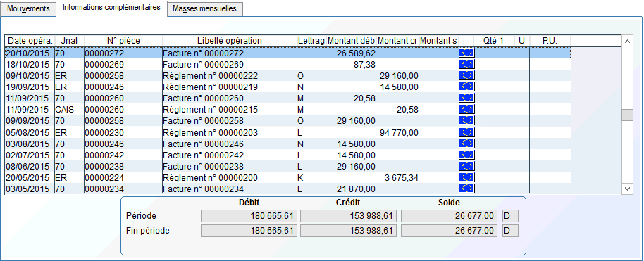Click the N° pièce column header
This screenshot has height=261, width=644.
pos(123,41)
